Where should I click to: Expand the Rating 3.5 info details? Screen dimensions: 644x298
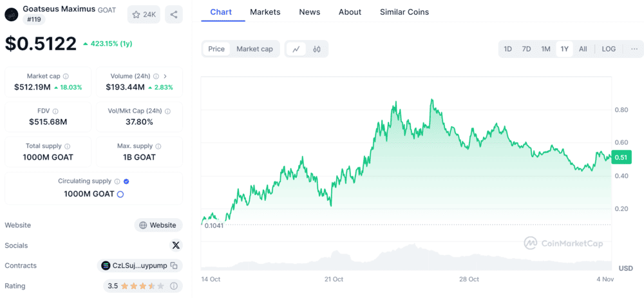(174, 286)
